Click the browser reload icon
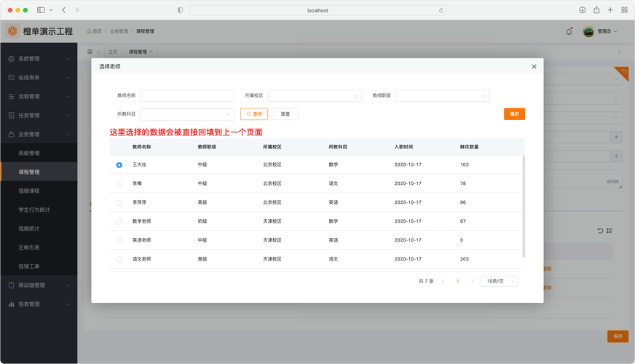Viewport: 635px width, 364px height. [x=441, y=10]
